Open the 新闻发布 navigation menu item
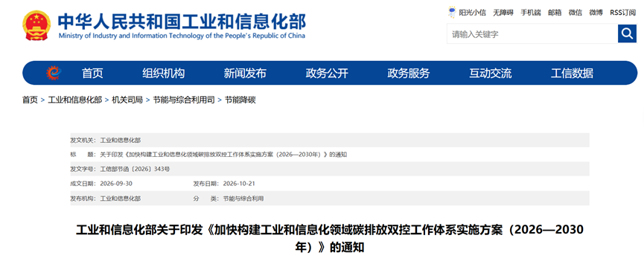This screenshot has height=273, width=644. point(245,74)
